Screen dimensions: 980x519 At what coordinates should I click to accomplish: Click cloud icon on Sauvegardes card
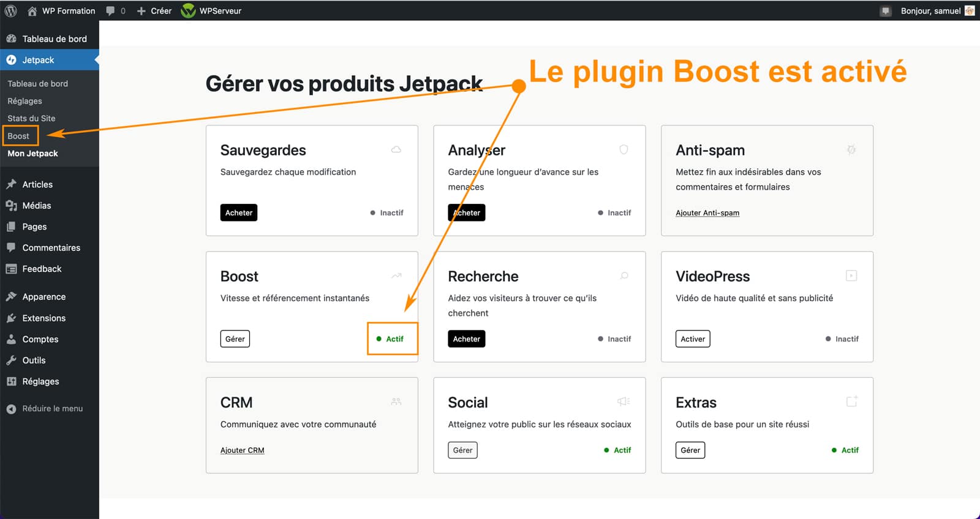(396, 149)
